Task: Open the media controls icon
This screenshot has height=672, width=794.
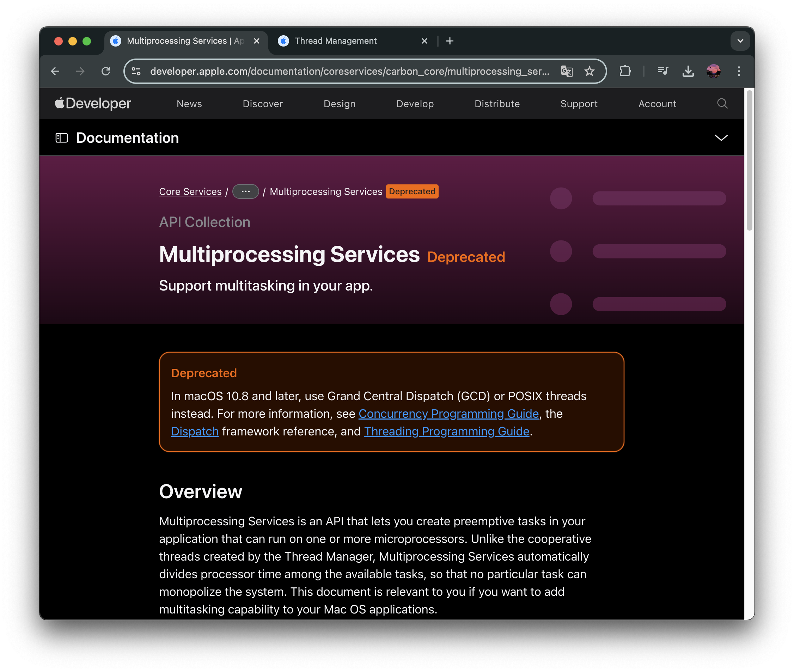Action: click(x=662, y=71)
